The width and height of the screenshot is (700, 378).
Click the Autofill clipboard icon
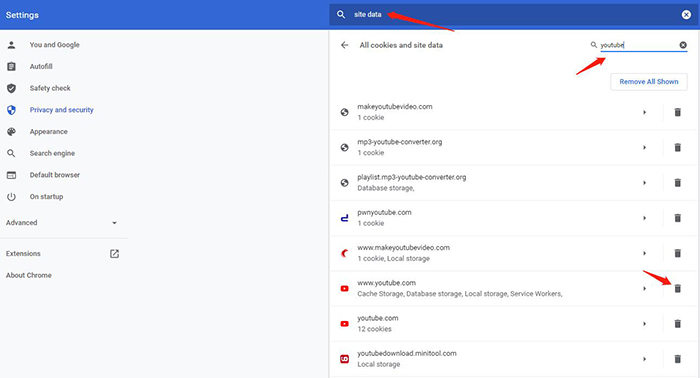point(12,66)
